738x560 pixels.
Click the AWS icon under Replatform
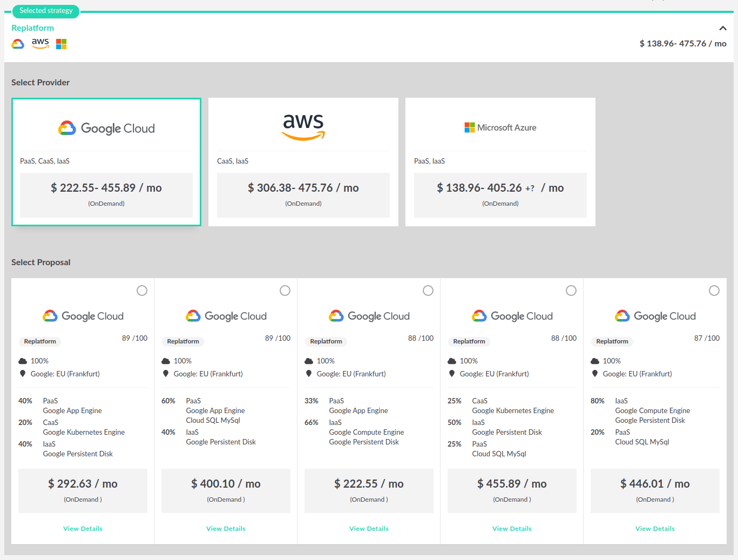coord(40,43)
